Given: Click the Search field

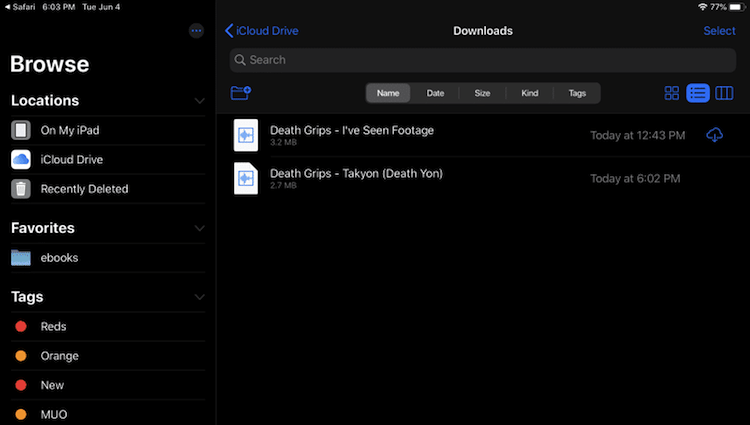Looking at the screenshot, I should (483, 60).
